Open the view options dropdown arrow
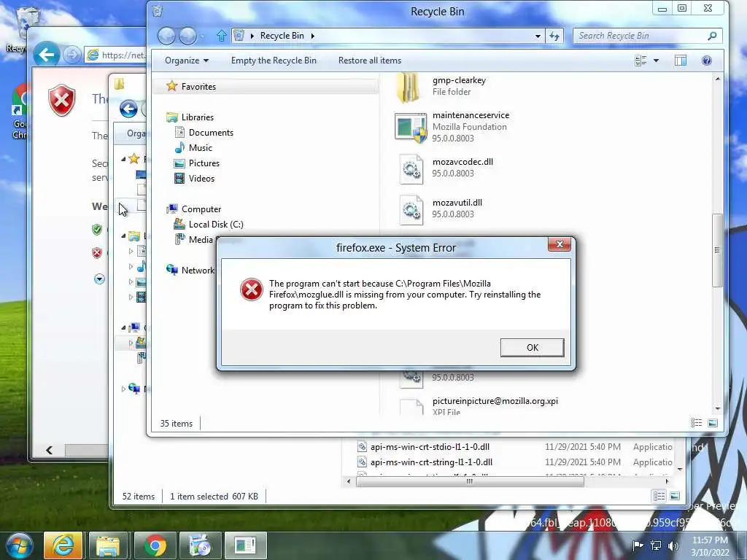Image resolution: width=747 pixels, height=560 pixels. click(x=656, y=61)
